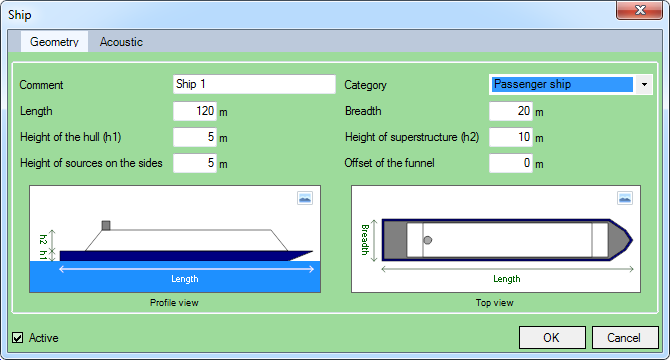Click the Height of the hull field

pos(195,137)
